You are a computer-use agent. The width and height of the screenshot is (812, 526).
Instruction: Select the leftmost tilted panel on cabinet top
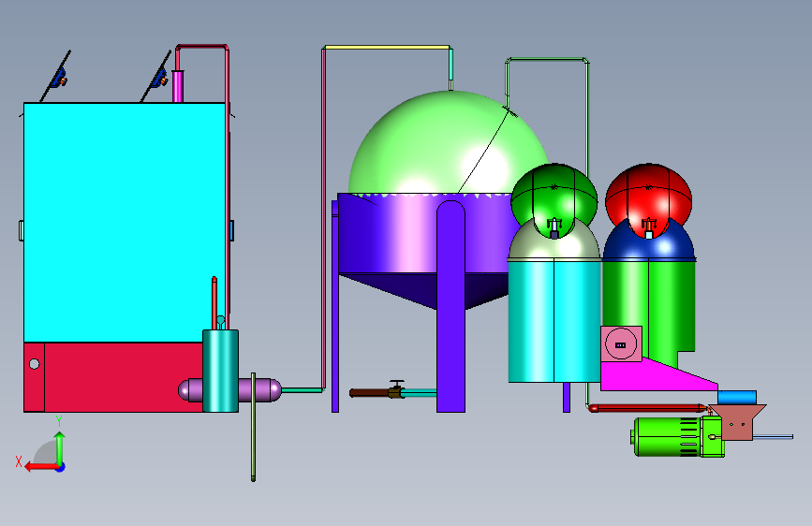pyautogui.click(x=57, y=76)
